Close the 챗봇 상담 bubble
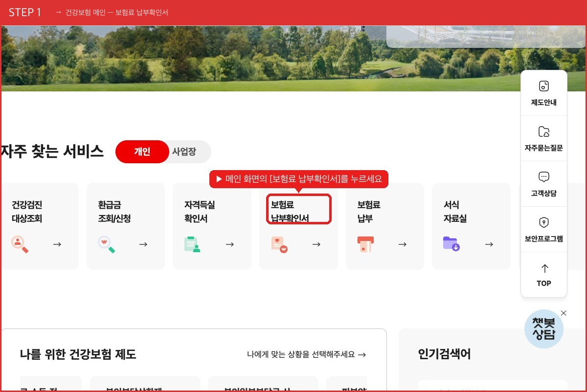The image size is (587, 392). coord(564,313)
